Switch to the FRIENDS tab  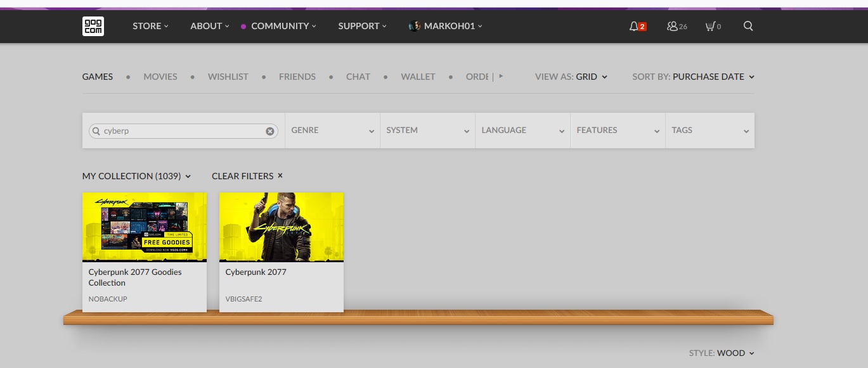click(297, 77)
